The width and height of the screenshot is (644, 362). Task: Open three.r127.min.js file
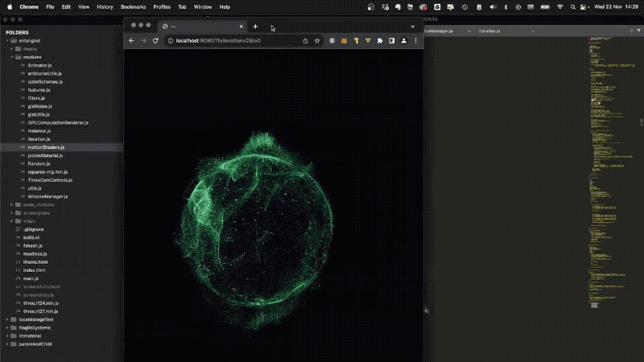tap(41, 311)
